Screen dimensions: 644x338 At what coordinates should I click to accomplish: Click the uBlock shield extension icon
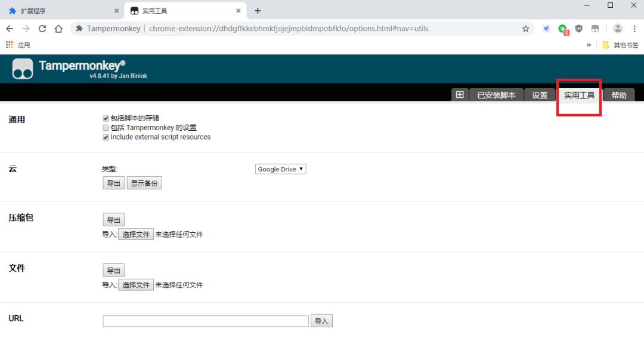pos(578,29)
